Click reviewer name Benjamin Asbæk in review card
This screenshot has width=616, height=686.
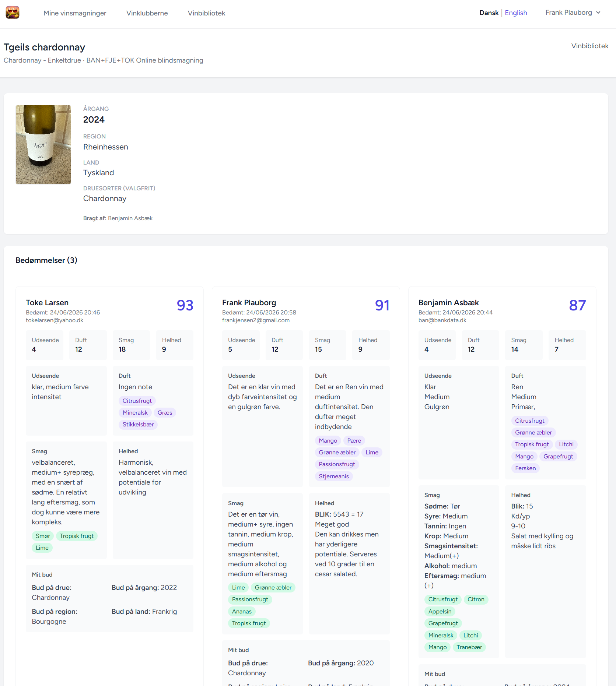point(448,303)
